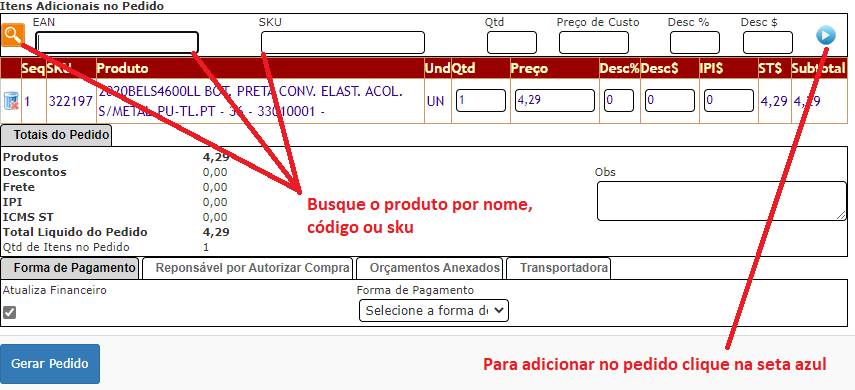Click the blue arrow add-item icon
The image size is (855, 390).
pos(826,36)
